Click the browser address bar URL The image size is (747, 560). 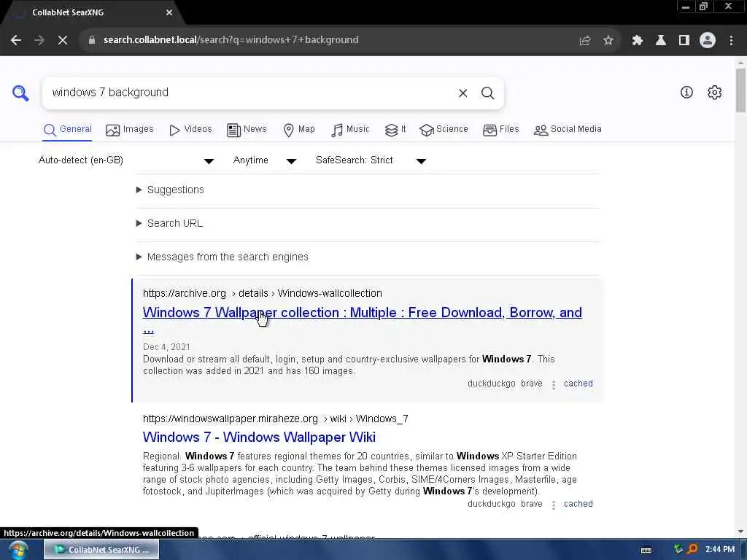point(231,40)
